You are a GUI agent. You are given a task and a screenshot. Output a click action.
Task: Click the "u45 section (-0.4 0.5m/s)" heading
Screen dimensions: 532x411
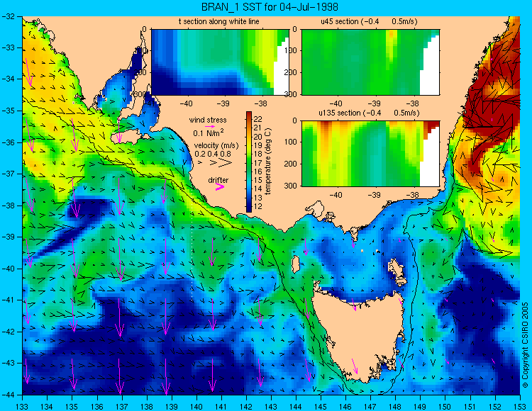pos(369,22)
